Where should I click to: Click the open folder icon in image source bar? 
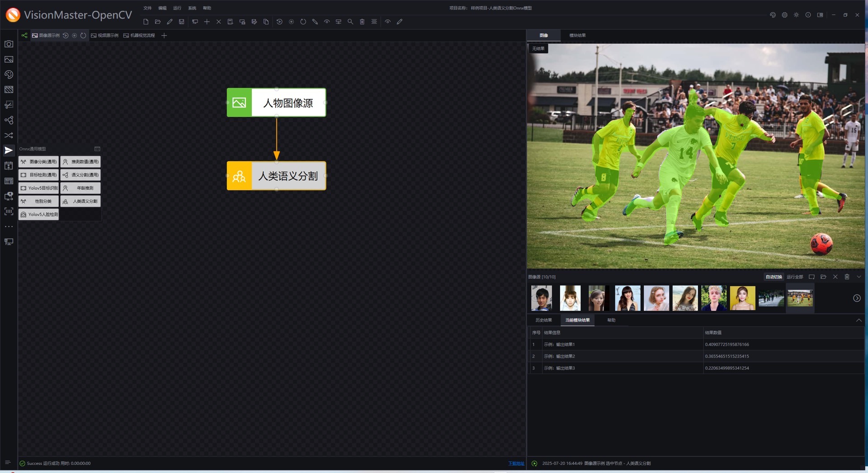coord(823,277)
